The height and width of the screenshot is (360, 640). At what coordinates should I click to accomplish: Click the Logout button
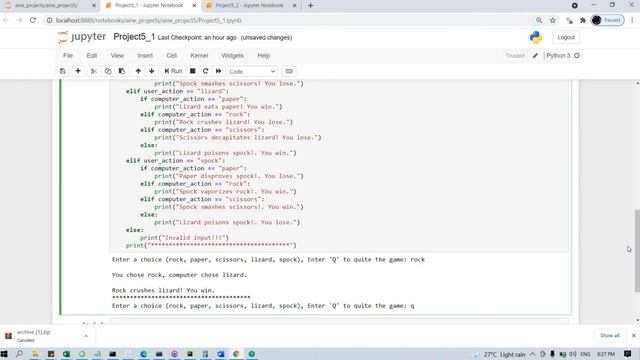[566, 37]
